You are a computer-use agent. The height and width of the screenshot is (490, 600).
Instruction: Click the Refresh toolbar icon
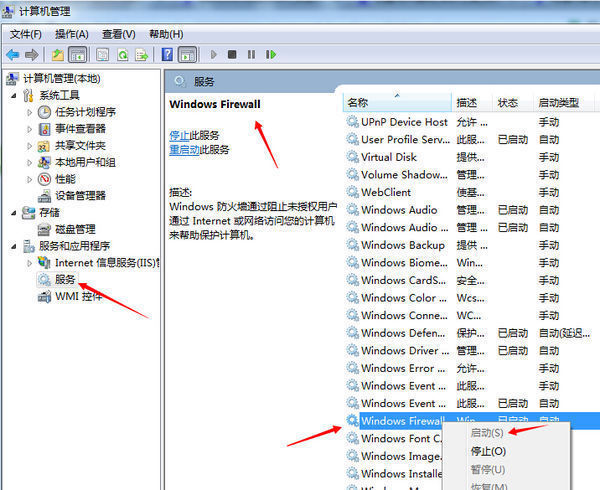[123, 55]
